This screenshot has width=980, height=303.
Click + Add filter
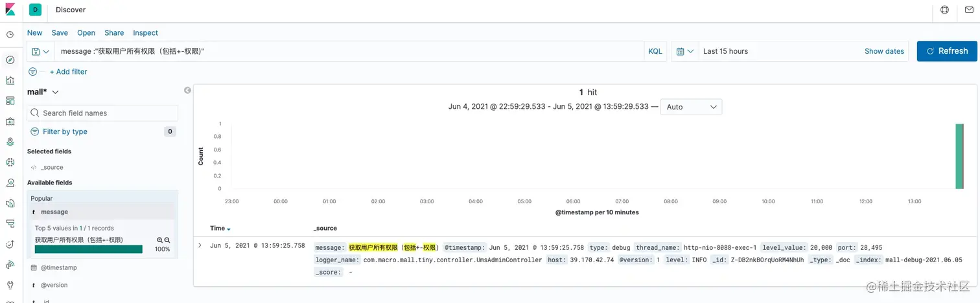[68, 72]
